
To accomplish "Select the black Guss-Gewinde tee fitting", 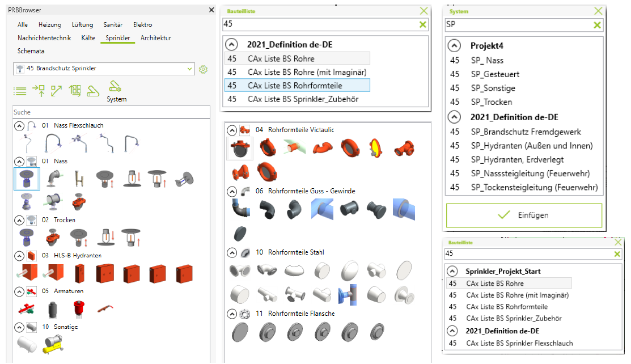I will click(x=349, y=209).
